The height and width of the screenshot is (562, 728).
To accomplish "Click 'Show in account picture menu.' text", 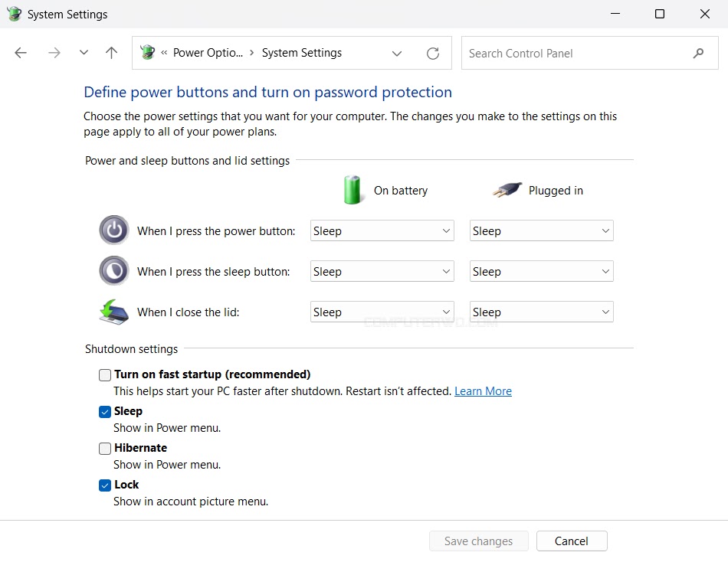I will (x=191, y=502).
